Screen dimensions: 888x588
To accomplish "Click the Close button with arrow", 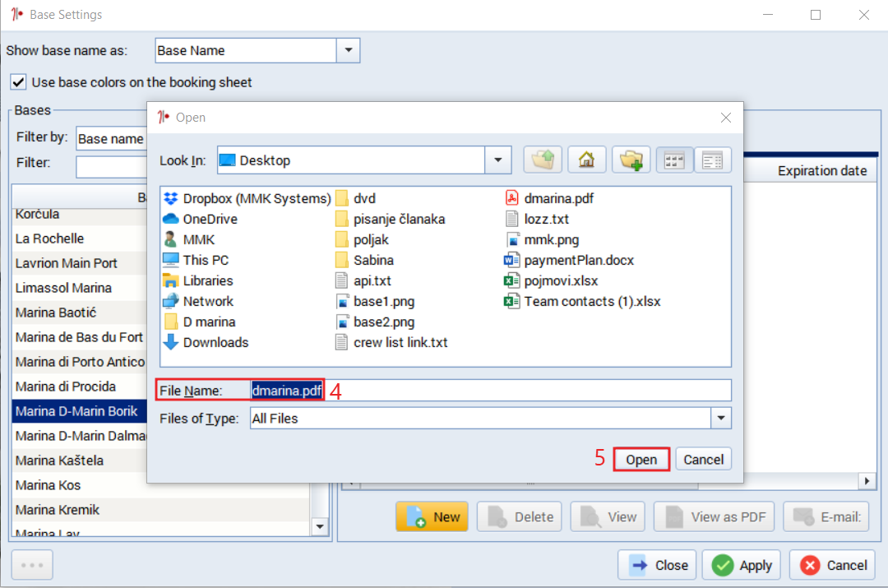I will tap(657, 565).
